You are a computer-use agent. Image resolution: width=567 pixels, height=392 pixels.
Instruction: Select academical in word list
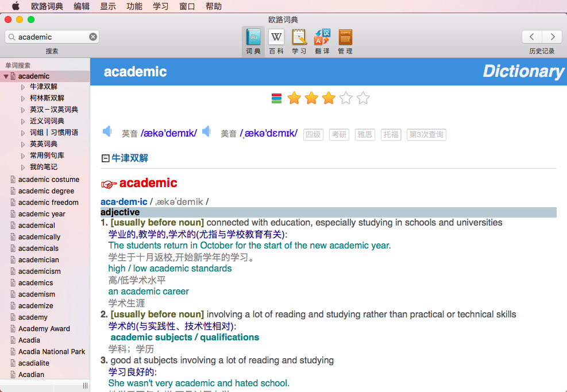point(37,226)
